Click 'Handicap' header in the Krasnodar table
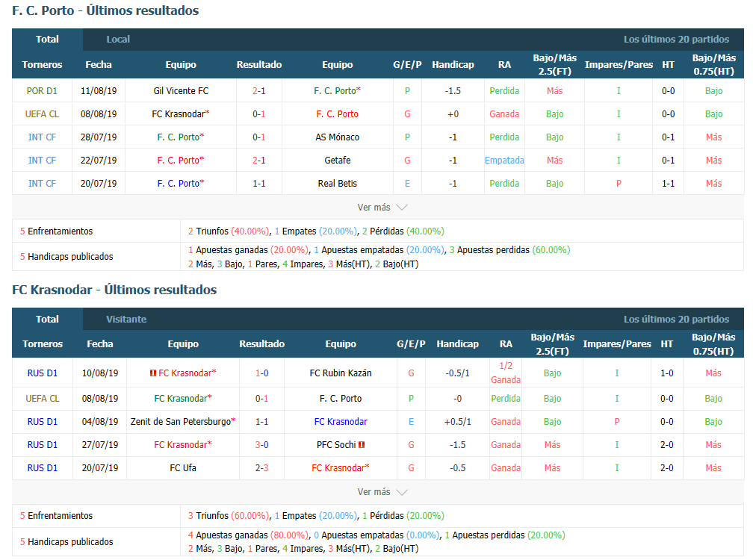Viewport: 753px width, 560px height. coord(458,344)
